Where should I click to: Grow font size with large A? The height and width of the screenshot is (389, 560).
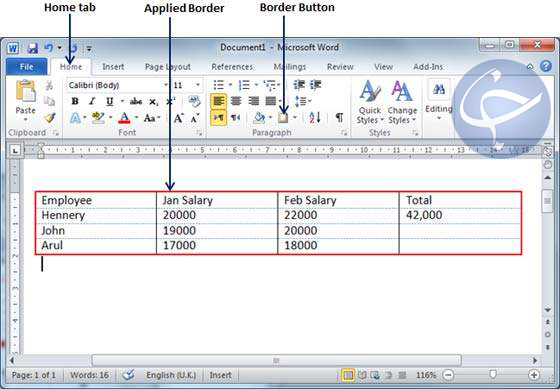tap(178, 118)
